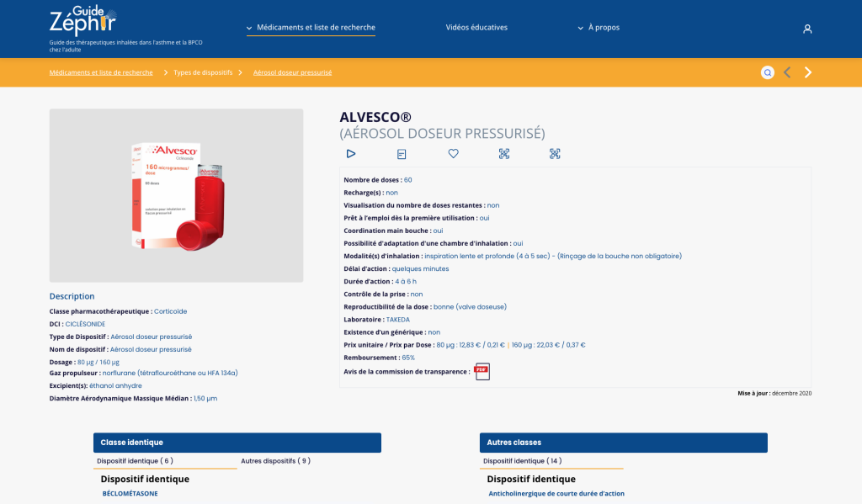Play the Alvesco demonstration video
The height and width of the screenshot is (504, 862).
click(351, 154)
